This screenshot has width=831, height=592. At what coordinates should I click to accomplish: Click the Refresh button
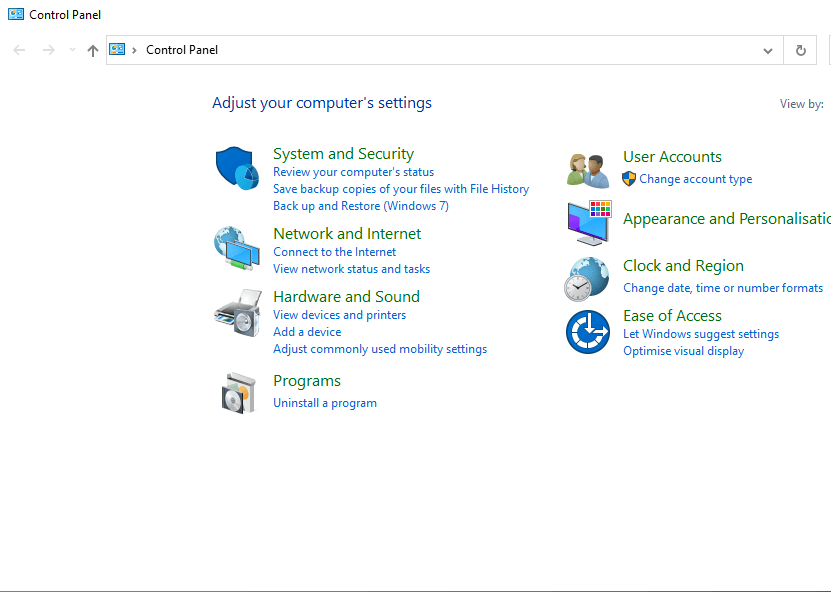pos(800,50)
